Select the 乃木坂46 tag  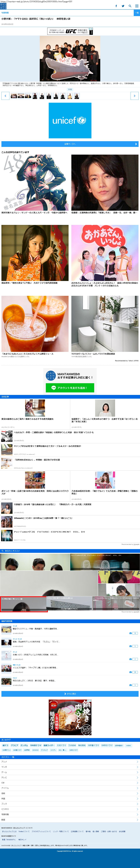coord(72,745)
